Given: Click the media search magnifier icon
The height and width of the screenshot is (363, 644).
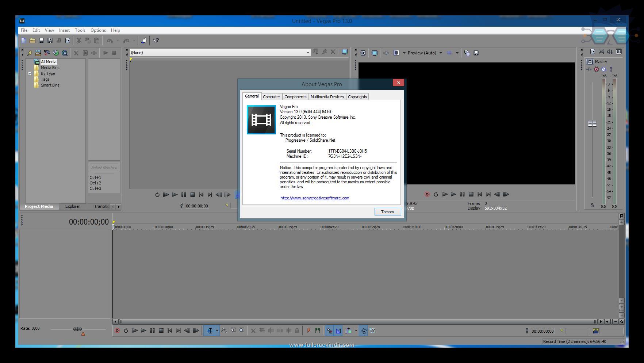Looking at the screenshot, I should (x=65, y=53).
